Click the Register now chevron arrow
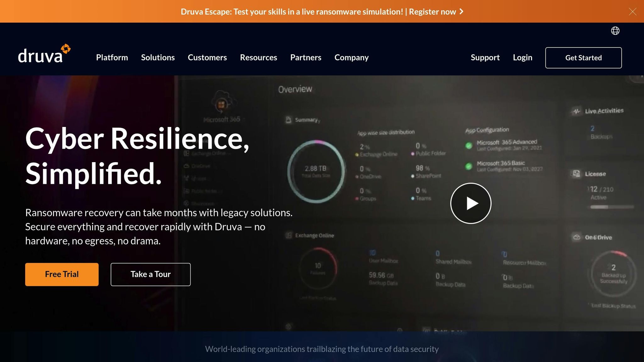This screenshot has height=362, width=644. click(461, 12)
